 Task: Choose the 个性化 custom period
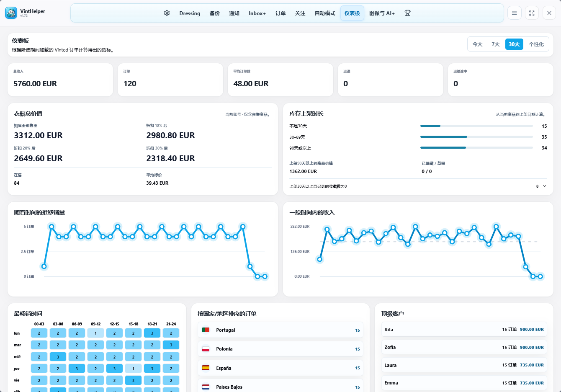click(536, 44)
